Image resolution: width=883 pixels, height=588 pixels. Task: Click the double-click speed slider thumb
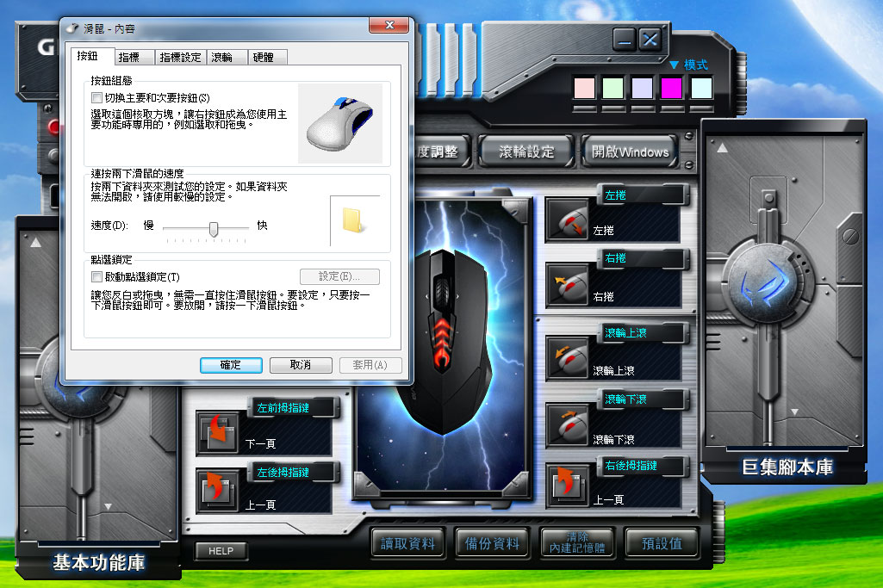click(x=214, y=229)
